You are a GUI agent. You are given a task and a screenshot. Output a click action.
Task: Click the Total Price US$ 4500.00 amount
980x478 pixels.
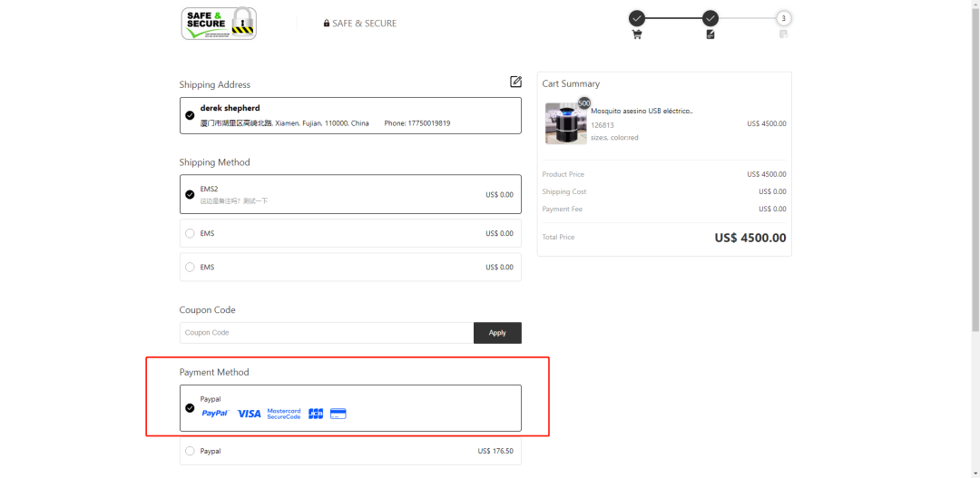[750, 238]
